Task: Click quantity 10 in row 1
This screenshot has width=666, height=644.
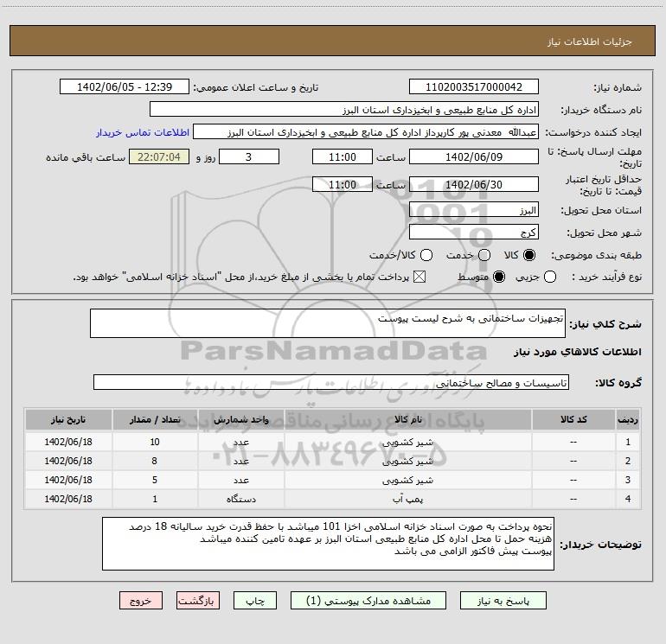Action: pyautogui.click(x=155, y=442)
